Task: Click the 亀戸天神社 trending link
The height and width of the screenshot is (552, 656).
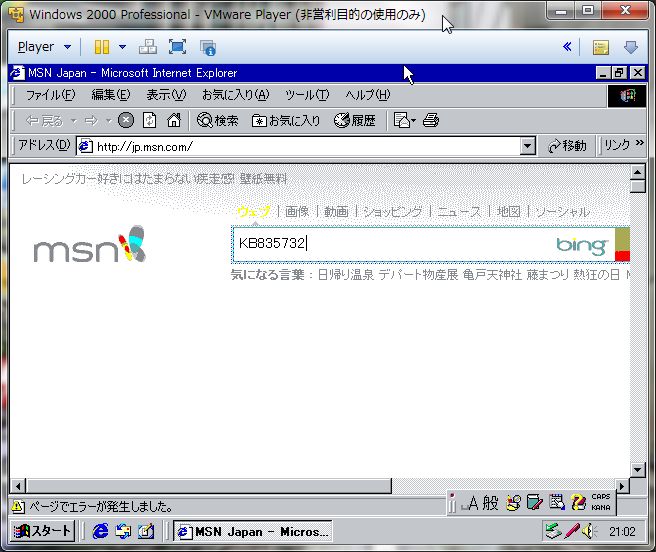Action: pyautogui.click(x=492, y=275)
